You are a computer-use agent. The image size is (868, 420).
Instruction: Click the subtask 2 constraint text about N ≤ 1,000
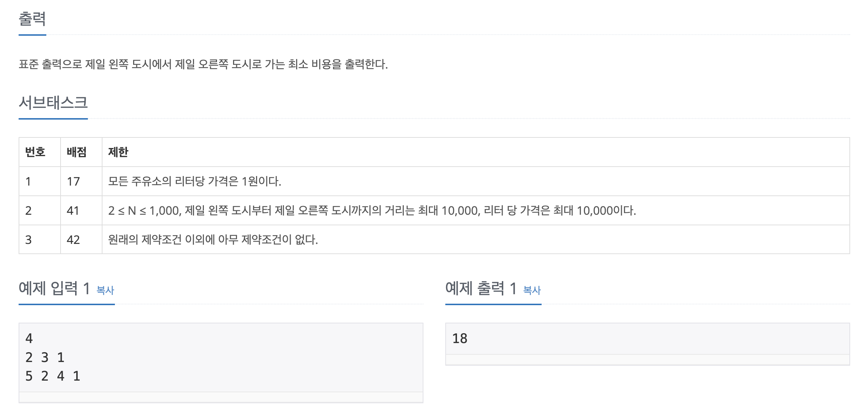click(372, 210)
